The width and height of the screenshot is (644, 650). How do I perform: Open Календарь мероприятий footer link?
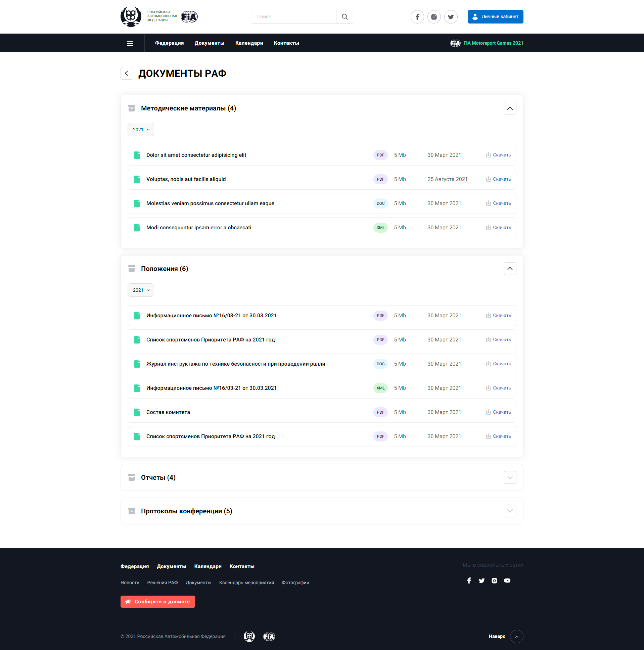click(247, 583)
